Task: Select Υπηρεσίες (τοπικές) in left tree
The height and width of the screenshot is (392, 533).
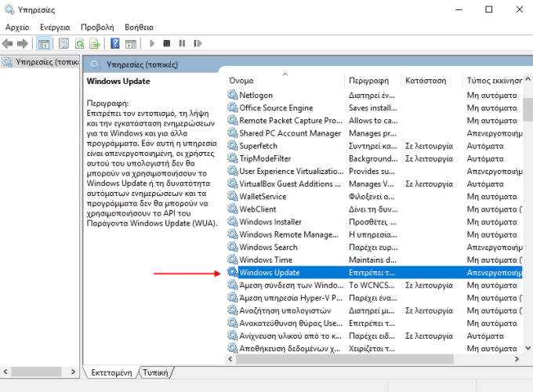Action: pyautogui.click(x=40, y=62)
